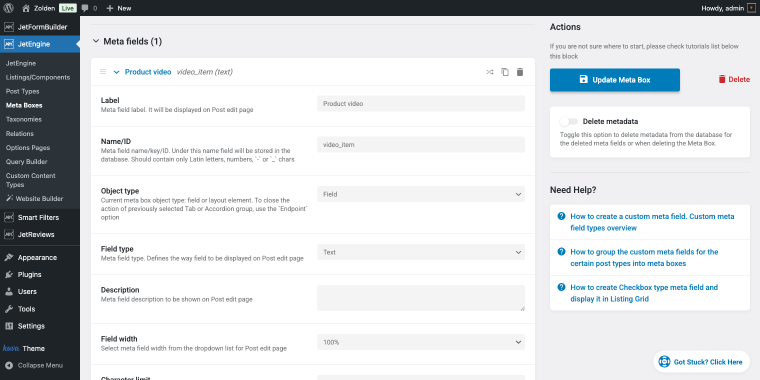Open the Object type dropdown
The height and width of the screenshot is (380, 760).
(x=421, y=194)
